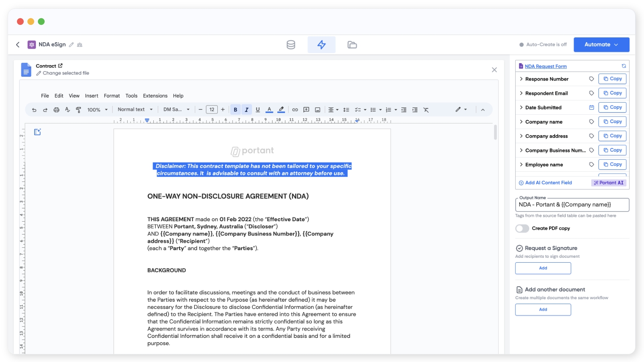The width and height of the screenshot is (644, 362).
Task: Toggle bold formatting button
Action: point(235,110)
